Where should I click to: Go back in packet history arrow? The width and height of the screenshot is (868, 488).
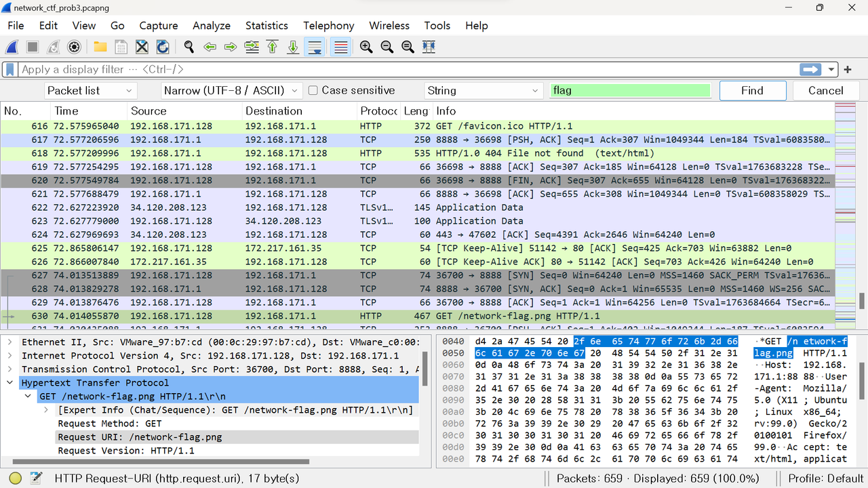[x=210, y=47]
